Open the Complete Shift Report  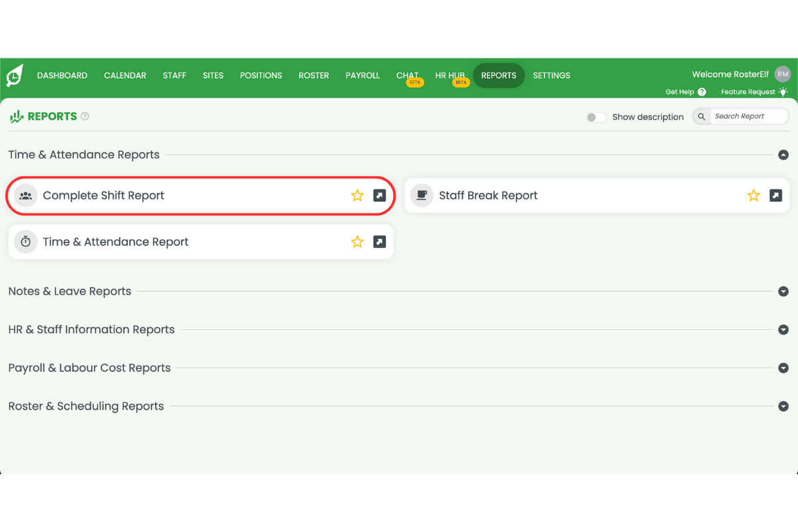103,195
